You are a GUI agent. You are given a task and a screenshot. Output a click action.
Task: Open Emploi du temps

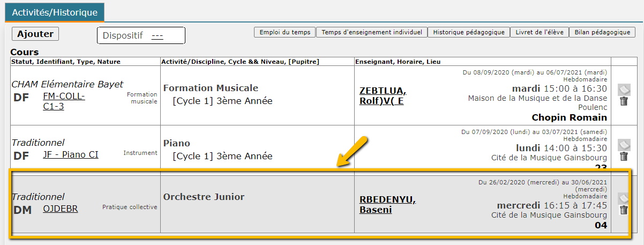284,32
